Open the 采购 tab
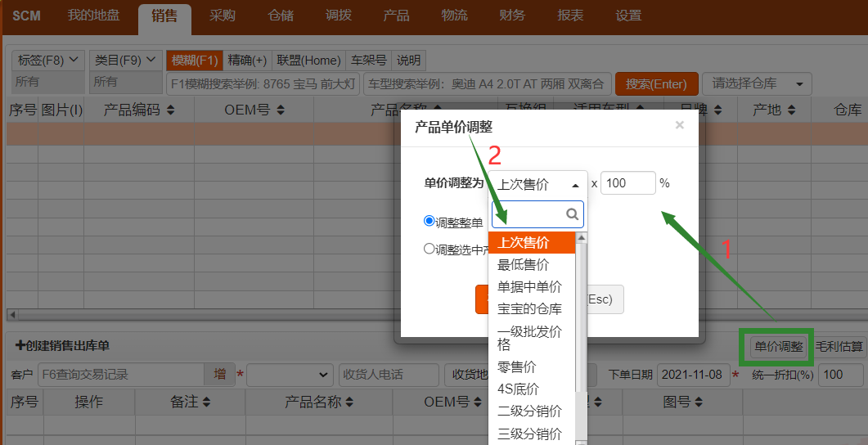Image resolution: width=868 pixels, height=445 pixels. click(223, 16)
